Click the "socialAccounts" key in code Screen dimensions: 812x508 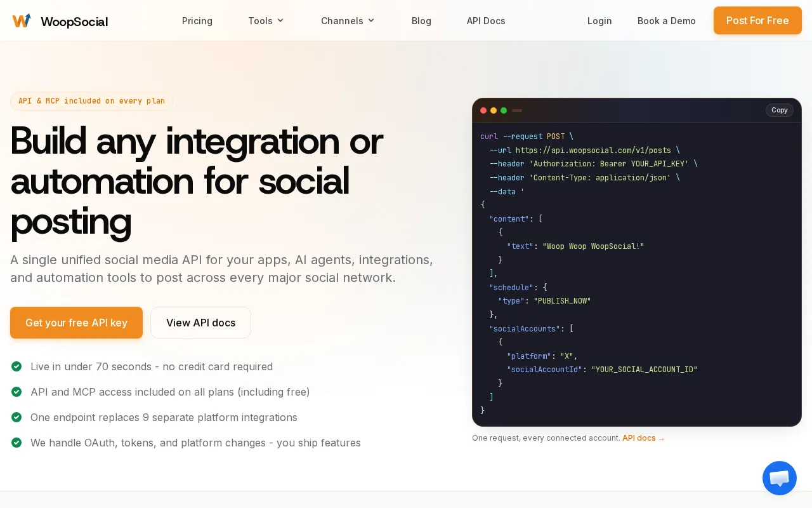tap(525, 329)
